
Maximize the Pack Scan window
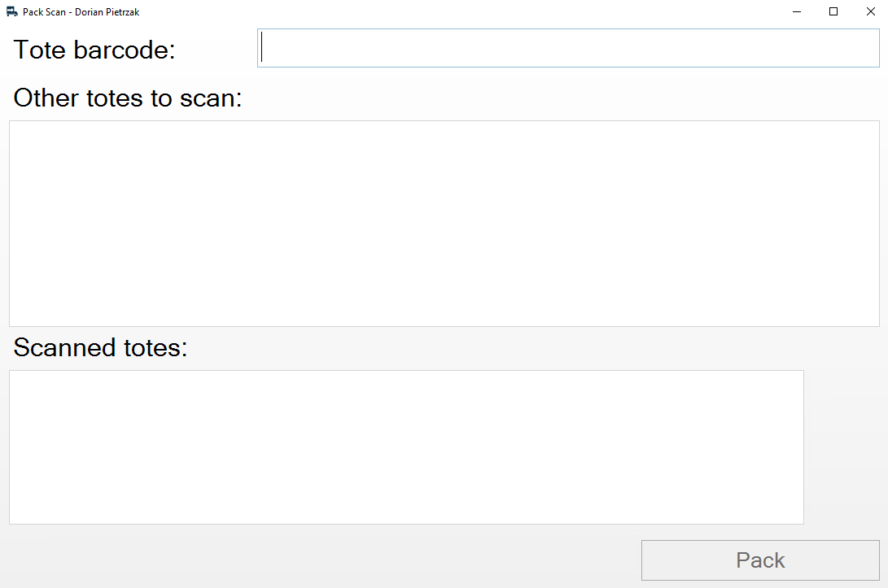click(833, 11)
